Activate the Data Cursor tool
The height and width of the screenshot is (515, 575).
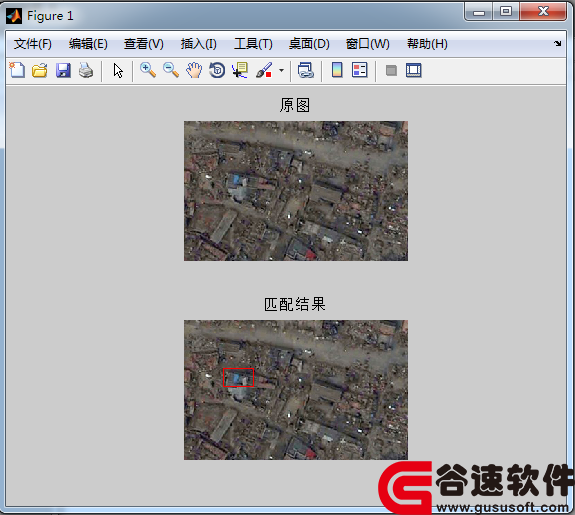240,70
